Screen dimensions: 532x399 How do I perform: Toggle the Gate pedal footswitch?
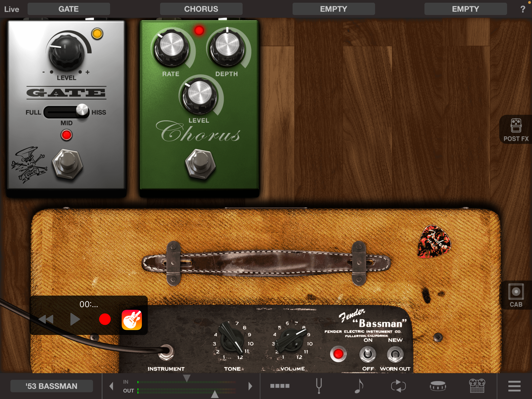click(x=67, y=164)
